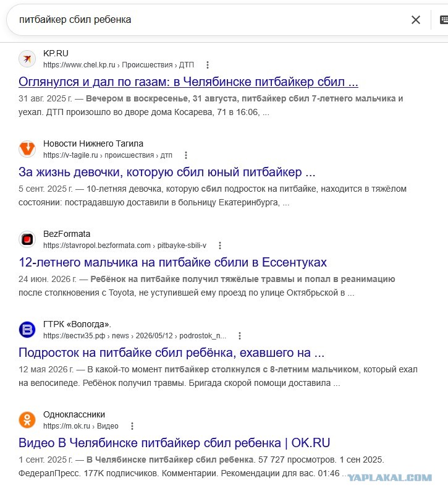
Task: Click the ГТРК «Вологда» favicon
Action: click(27, 330)
